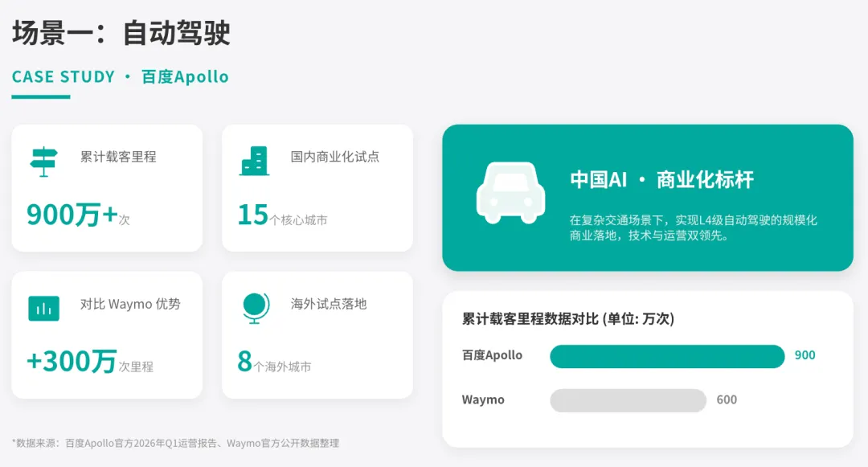Click the signpost icon beside 累计载客里程
868x467 pixels.
(43, 162)
